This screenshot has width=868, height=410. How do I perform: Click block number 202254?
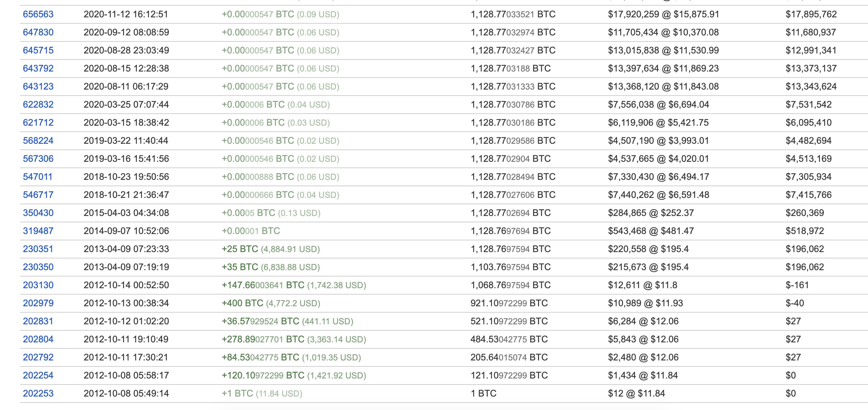[38, 376]
